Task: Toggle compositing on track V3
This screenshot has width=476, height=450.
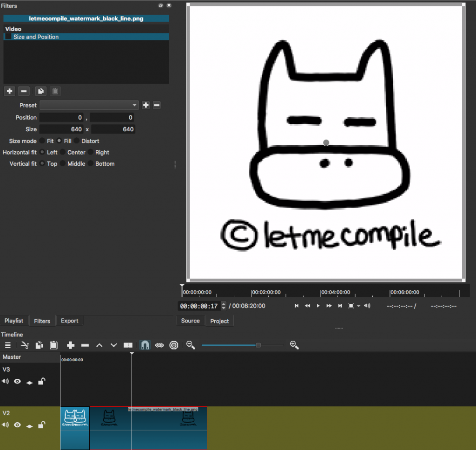Action: 29,383
